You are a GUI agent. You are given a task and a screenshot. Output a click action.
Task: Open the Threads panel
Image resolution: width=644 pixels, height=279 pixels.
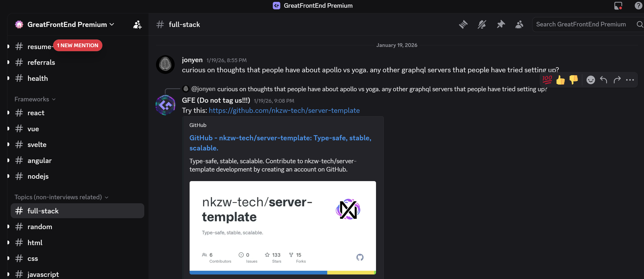(463, 24)
